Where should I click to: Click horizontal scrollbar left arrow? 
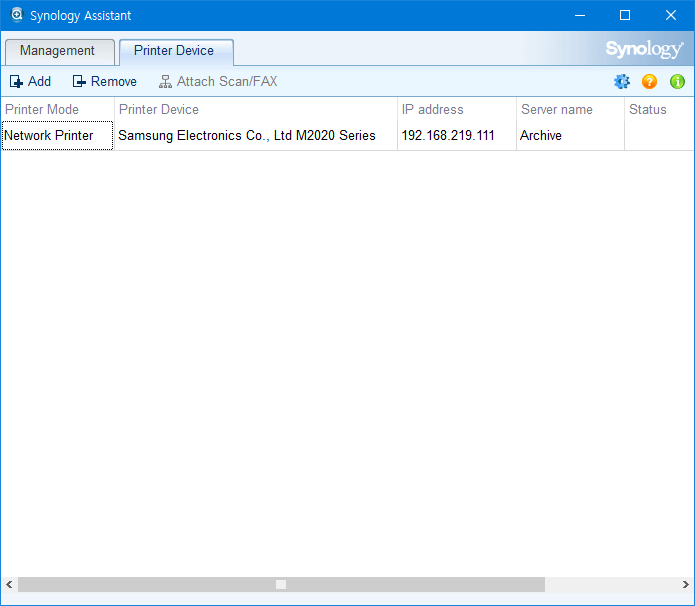point(10,584)
